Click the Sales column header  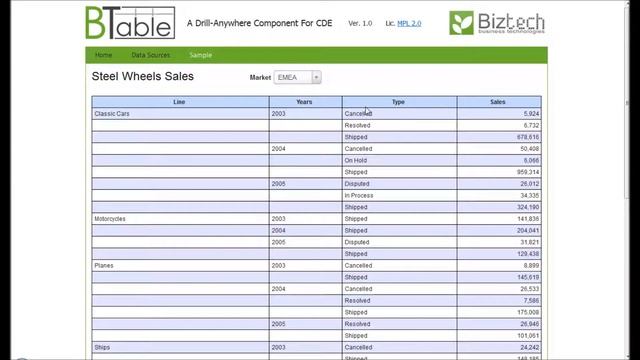point(499,102)
